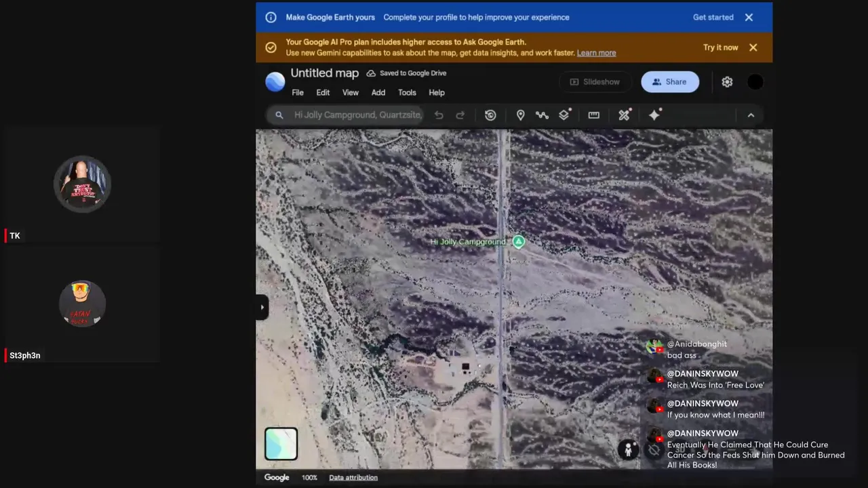The height and width of the screenshot is (488, 868).
Task: Click the Hi Jolly Campground map label
Action: [x=468, y=242]
